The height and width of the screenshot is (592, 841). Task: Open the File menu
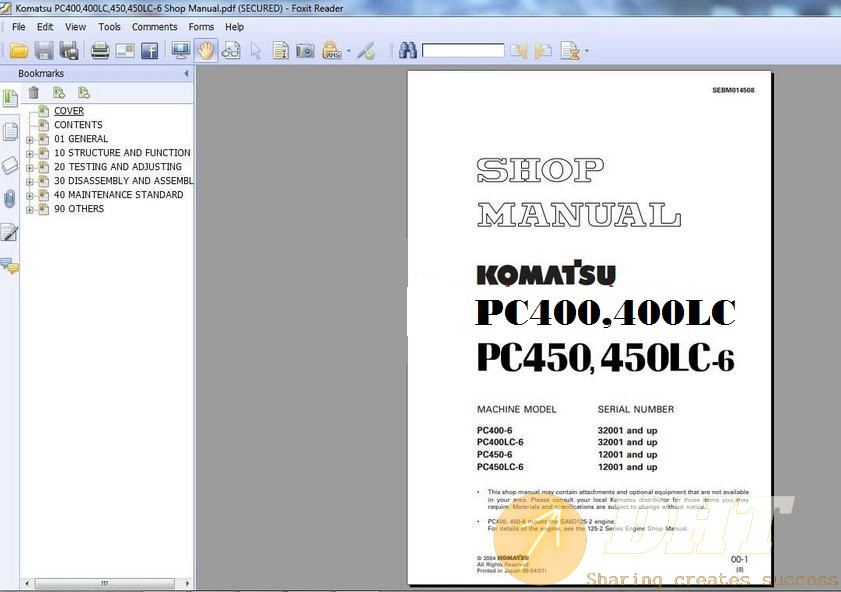coord(19,27)
